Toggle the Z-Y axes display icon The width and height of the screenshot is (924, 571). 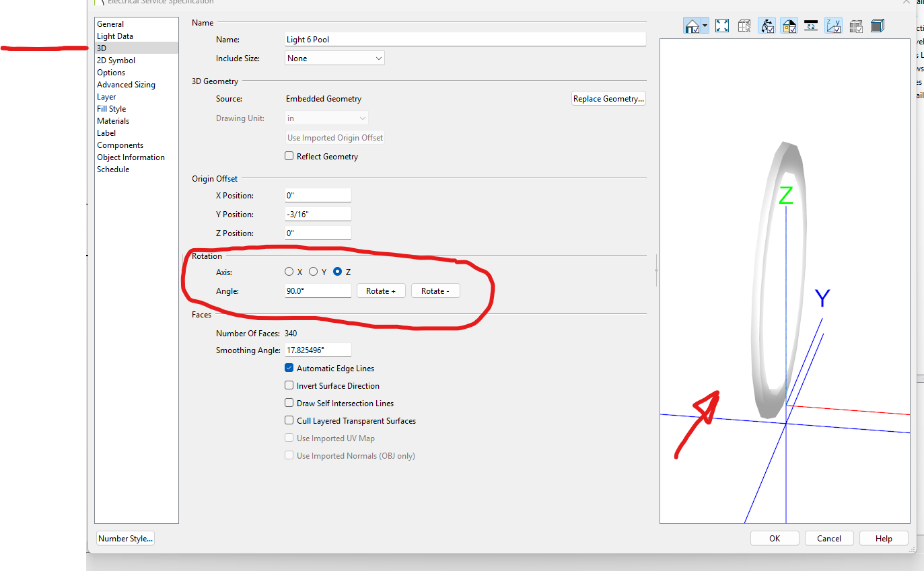click(x=833, y=26)
